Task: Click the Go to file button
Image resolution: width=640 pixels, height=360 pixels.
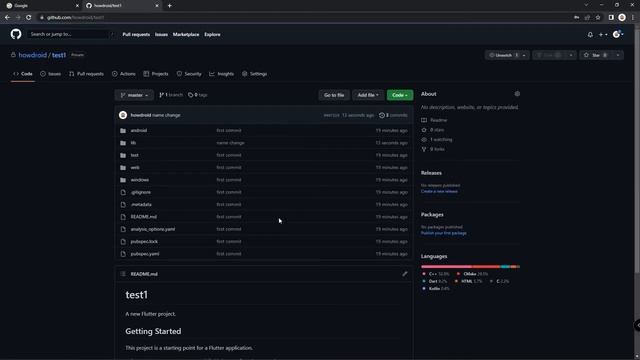Action: tap(334, 95)
